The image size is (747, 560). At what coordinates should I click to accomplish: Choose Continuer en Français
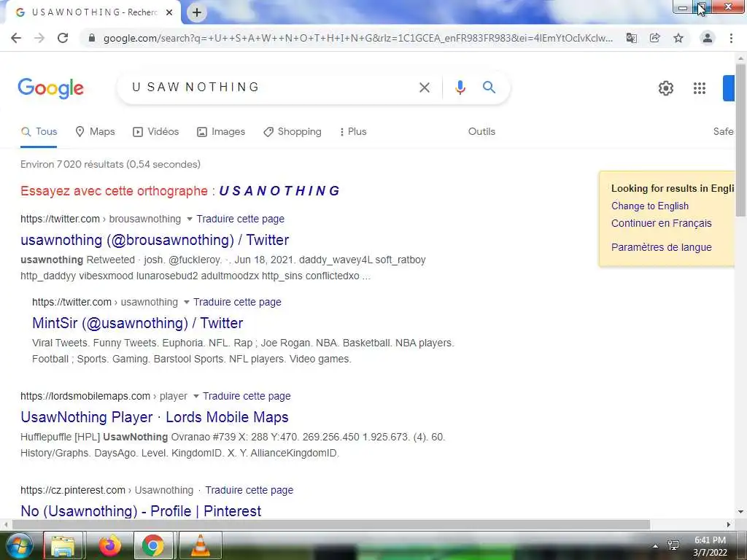pyautogui.click(x=661, y=223)
